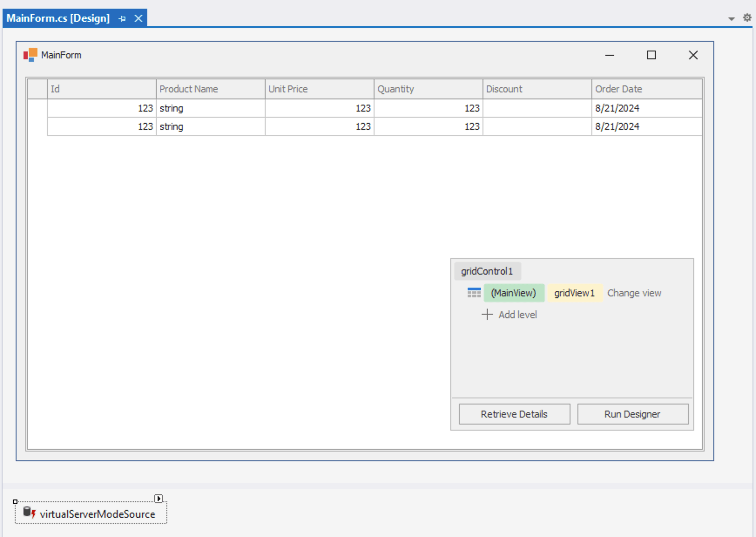Select (MainView) in the smart panel
This screenshot has height=537, width=756.
[514, 292]
